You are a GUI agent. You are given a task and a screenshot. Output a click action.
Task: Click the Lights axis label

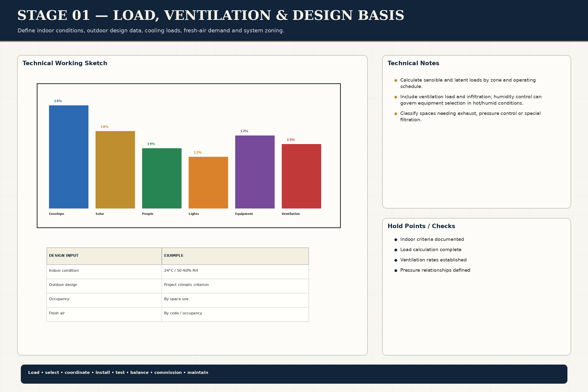click(x=194, y=214)
